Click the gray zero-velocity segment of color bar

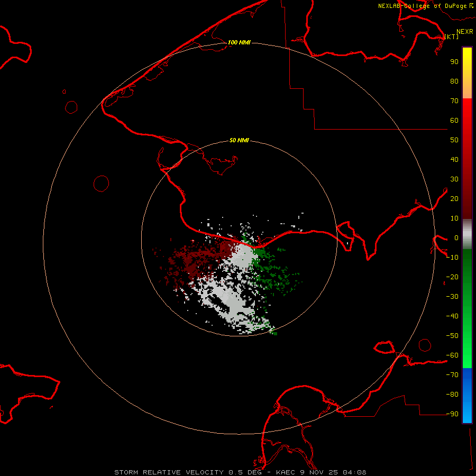(467, 234)
